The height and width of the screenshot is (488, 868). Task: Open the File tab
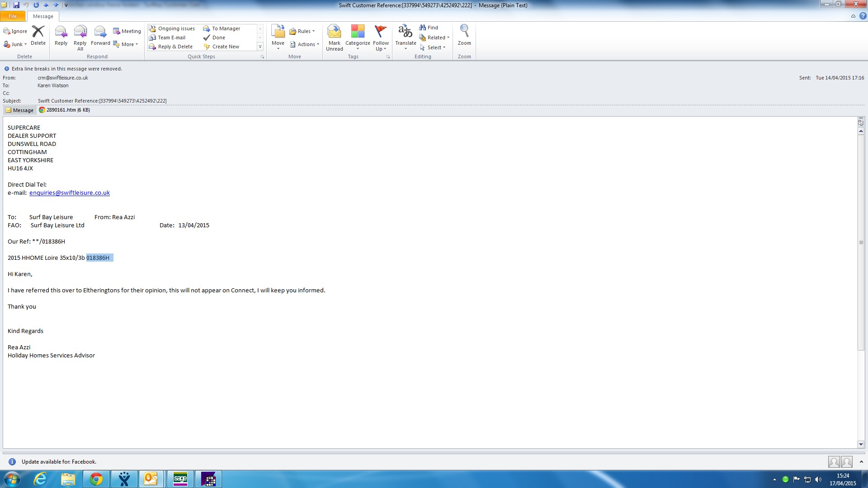(x=13, y=16)
